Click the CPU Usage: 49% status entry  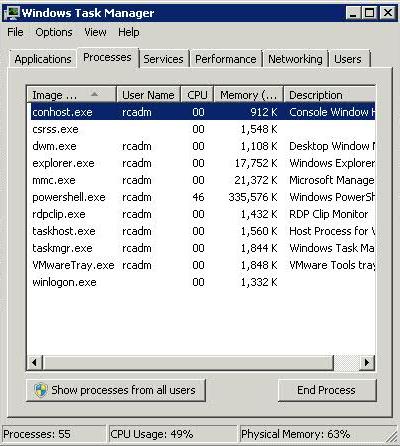click(x=172, y=434)
